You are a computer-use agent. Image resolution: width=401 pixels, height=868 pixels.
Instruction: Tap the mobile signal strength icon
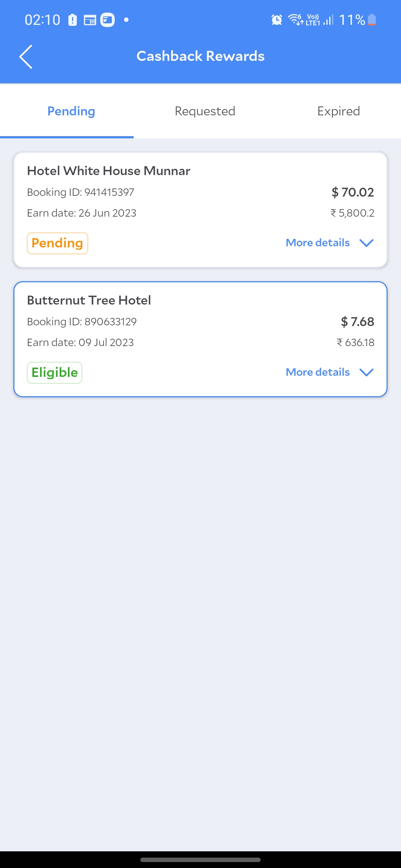click(329, 20)
